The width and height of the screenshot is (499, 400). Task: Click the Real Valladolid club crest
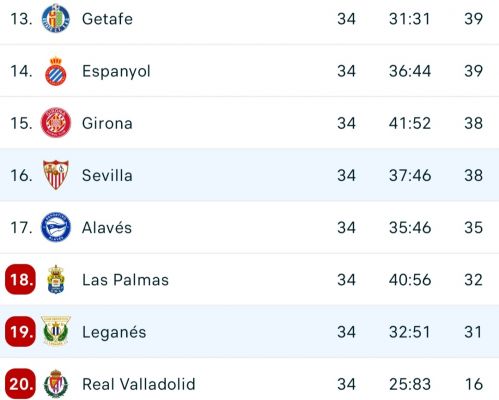tap(56, 384)
